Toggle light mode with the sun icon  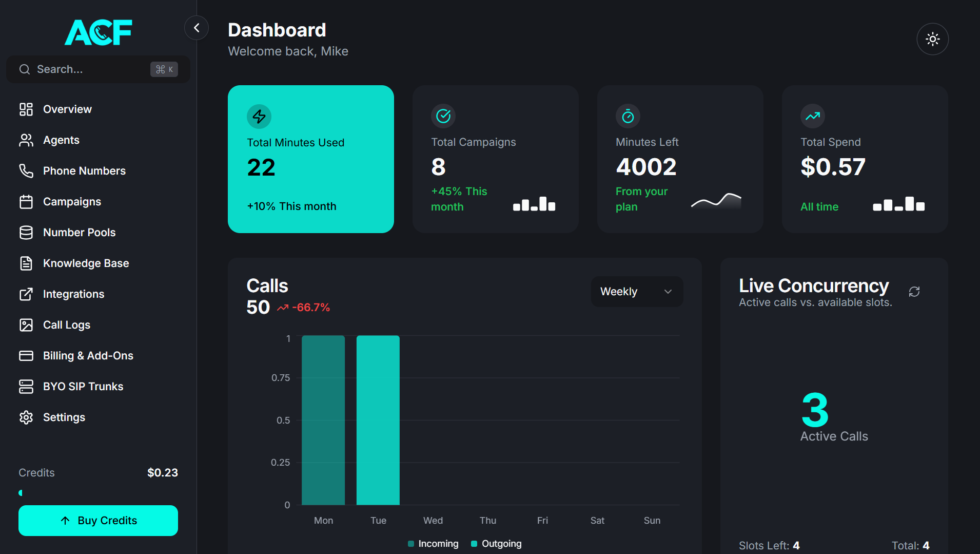click(932, 39)
